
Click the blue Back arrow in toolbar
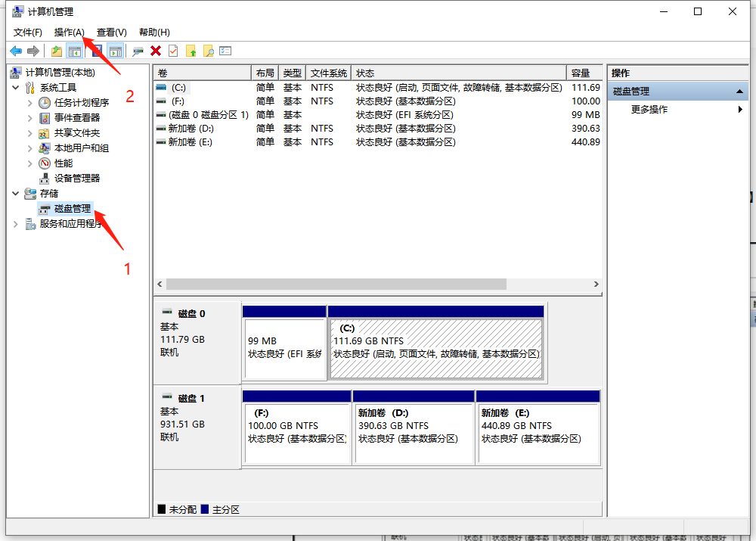15,51
